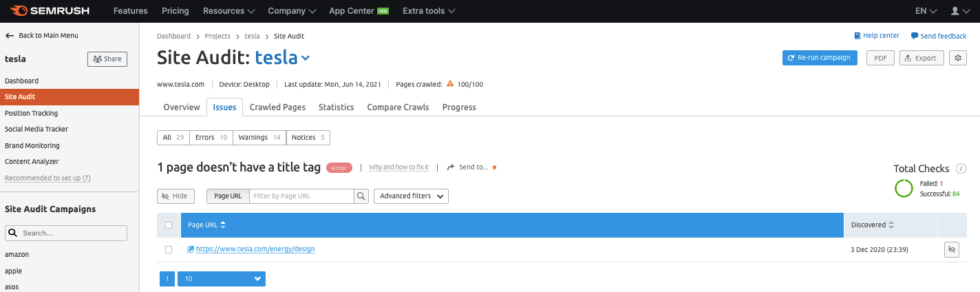
Task: Click the search magnifier next to Page URL filter
Action: point(361,196)
